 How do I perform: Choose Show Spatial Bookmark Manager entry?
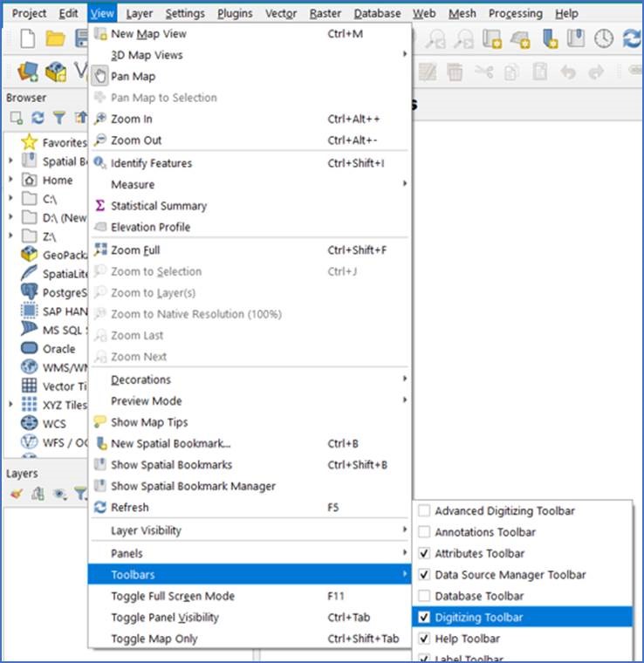click(x=250, y=486)
